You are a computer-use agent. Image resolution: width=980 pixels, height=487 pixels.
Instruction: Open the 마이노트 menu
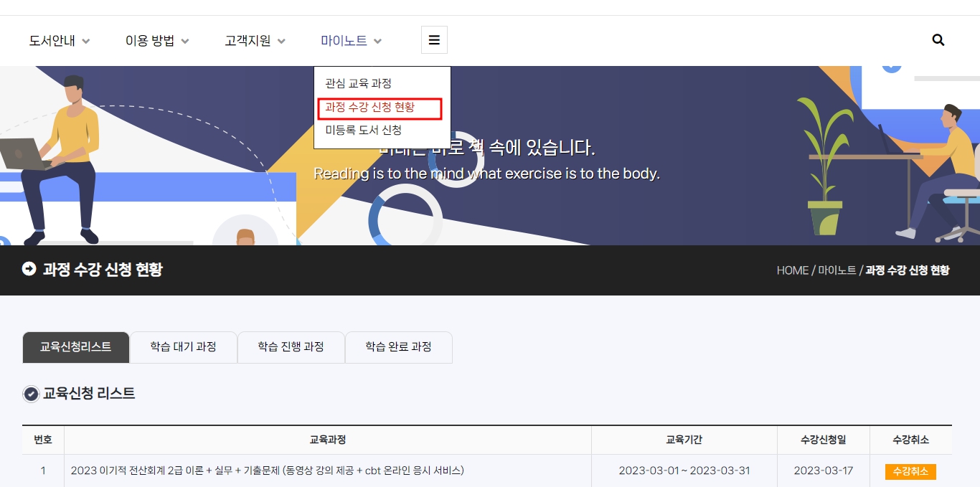coord(351,41)
